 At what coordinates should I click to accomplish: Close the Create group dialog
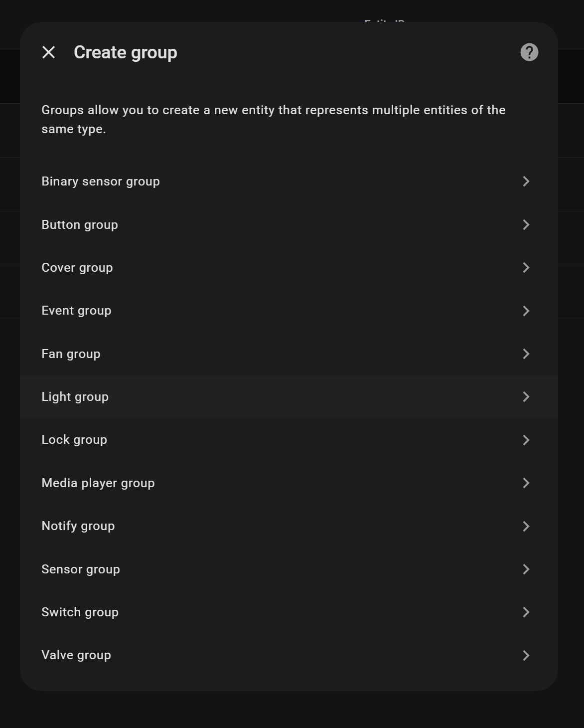tap(49, 52)
